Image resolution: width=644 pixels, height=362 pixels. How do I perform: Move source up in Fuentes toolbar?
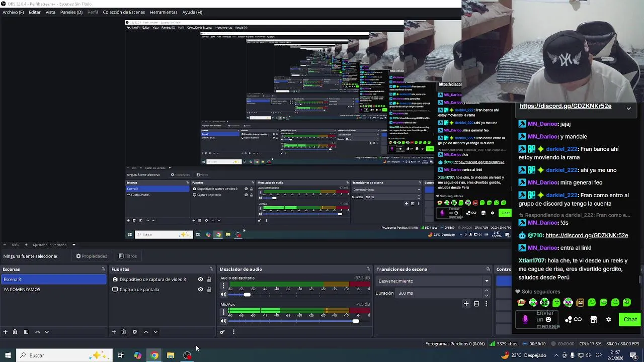tap(146, 332)
